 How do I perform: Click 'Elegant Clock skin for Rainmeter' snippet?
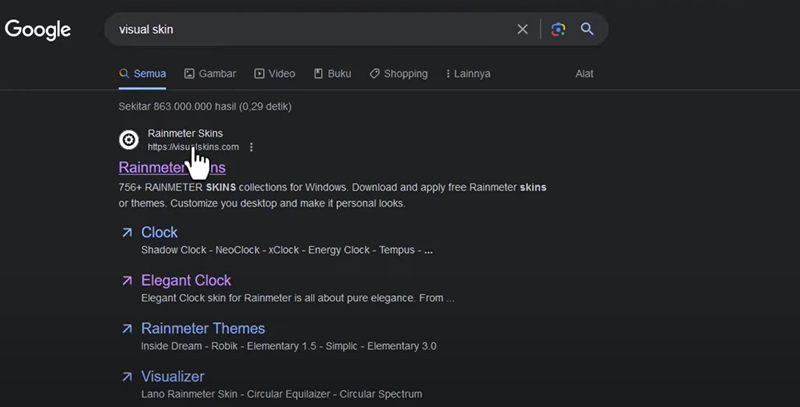[x=297, y=298]
